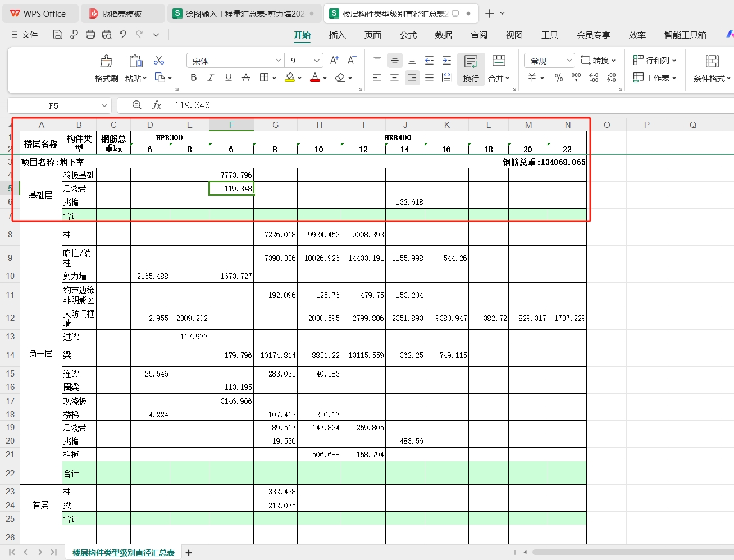The width and height of the screenshot is (734, 560).
Task: Decrease font size with A- icon
Action: (352, 60)
